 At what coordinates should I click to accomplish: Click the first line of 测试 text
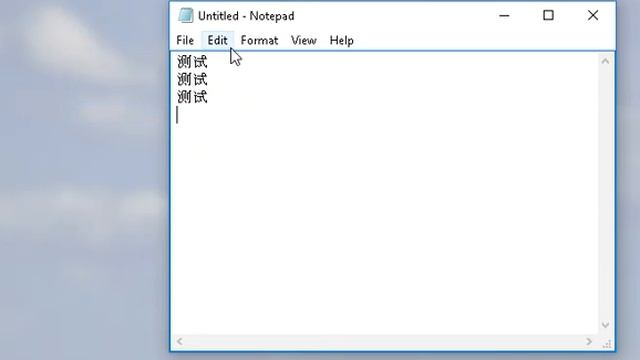tap(192, 62)
